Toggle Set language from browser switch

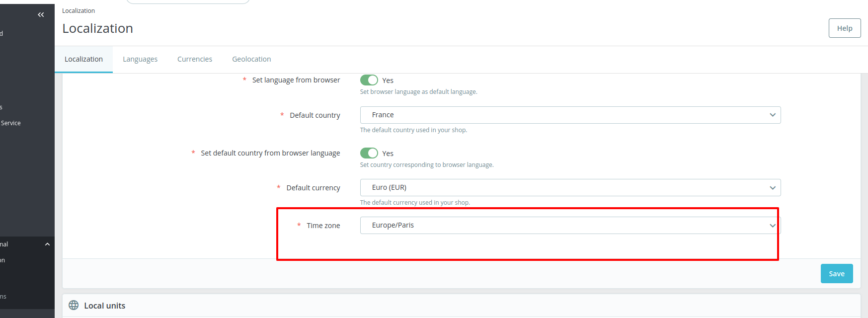[369, 80]
